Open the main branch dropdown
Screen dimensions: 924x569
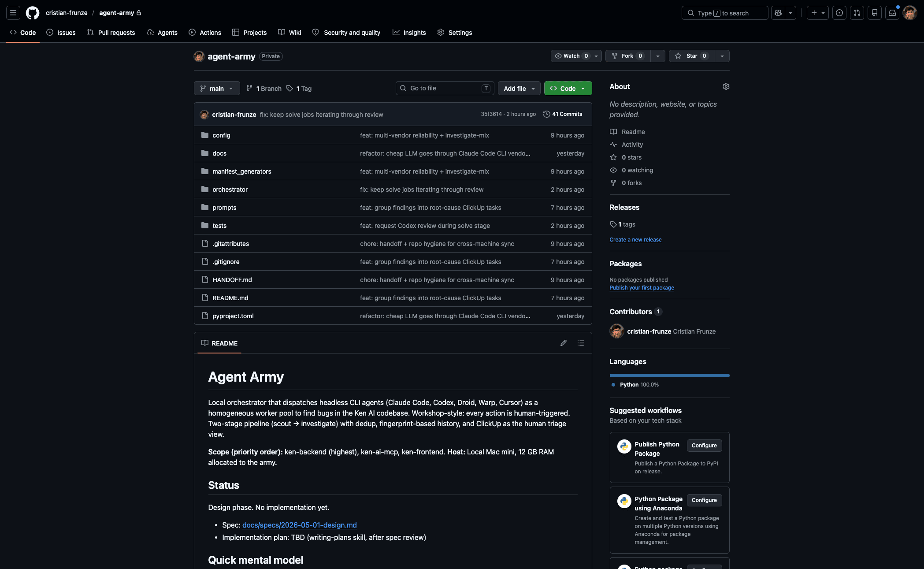pos(217,88)
